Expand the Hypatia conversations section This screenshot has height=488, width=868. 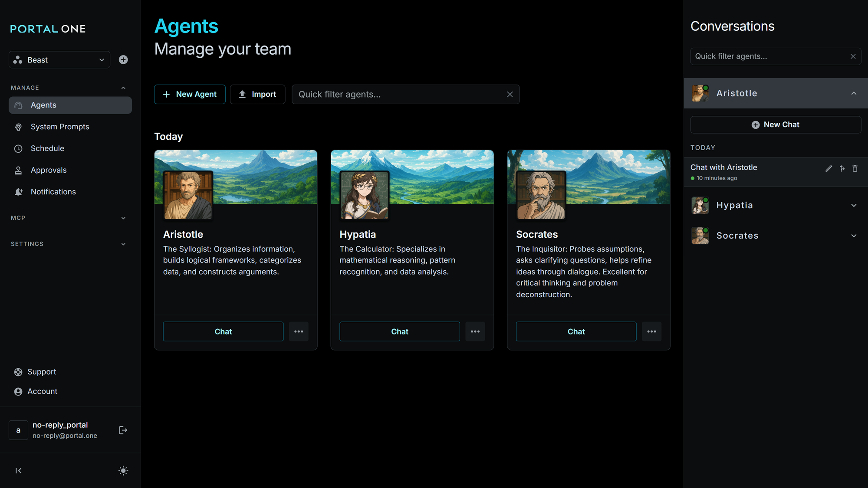[853, 206]
